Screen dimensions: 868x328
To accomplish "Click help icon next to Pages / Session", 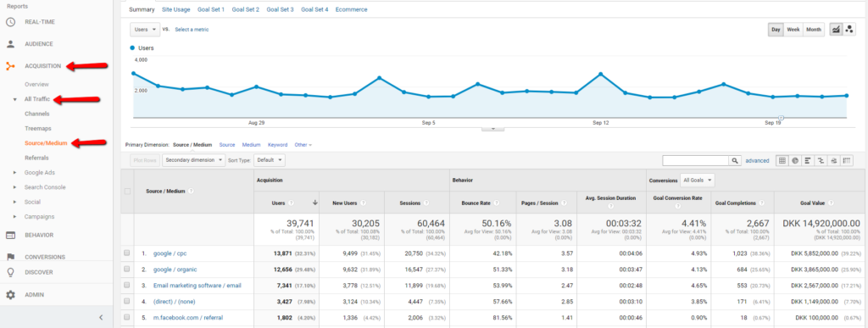I will coord(563,203).
